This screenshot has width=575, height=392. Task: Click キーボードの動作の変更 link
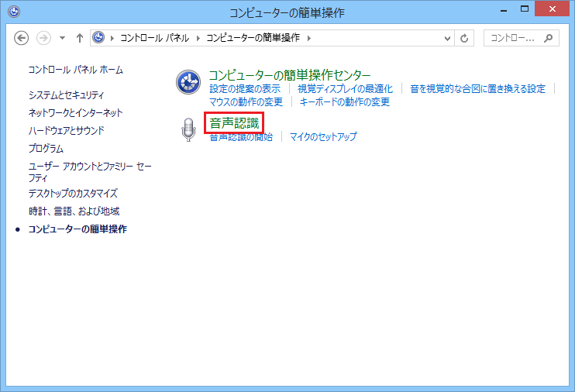click(x=344, y=102)
